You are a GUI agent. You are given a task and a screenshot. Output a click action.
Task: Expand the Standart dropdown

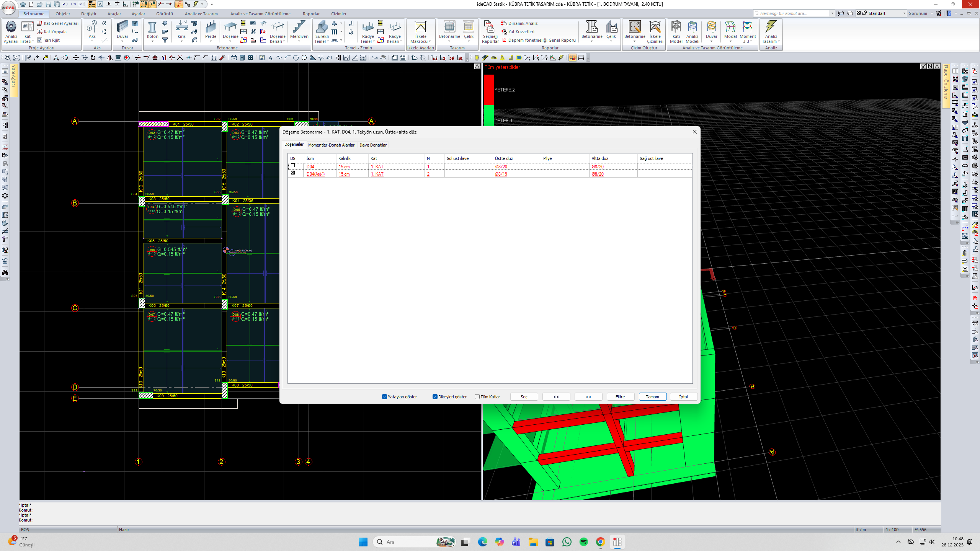(904, 13)
